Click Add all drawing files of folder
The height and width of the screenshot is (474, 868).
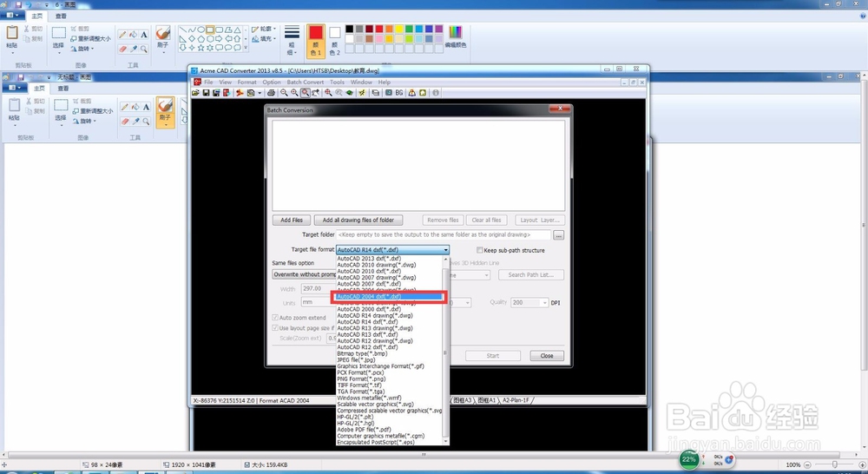(358, 220)
